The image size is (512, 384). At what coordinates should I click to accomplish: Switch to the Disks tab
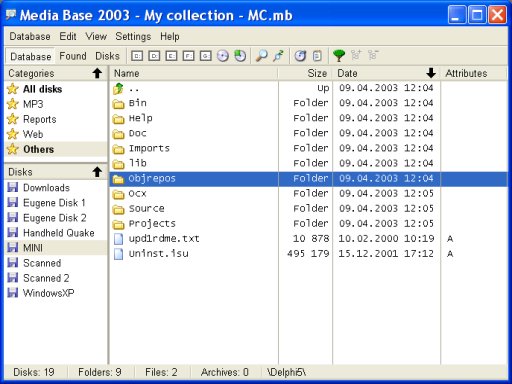[107, 56]
